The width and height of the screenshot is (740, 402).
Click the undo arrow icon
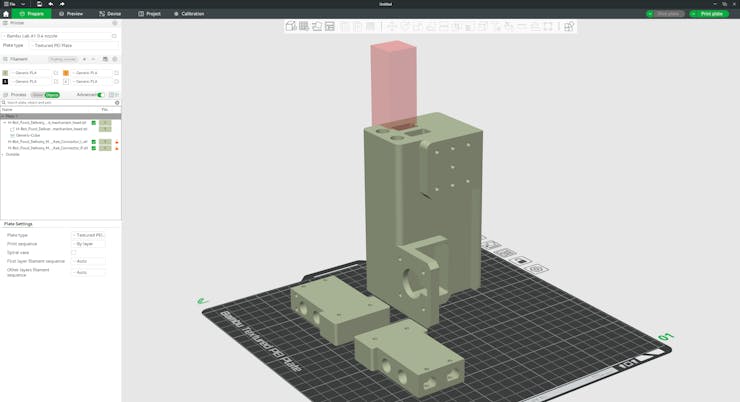pyautogui.click(x=50, y=4)
